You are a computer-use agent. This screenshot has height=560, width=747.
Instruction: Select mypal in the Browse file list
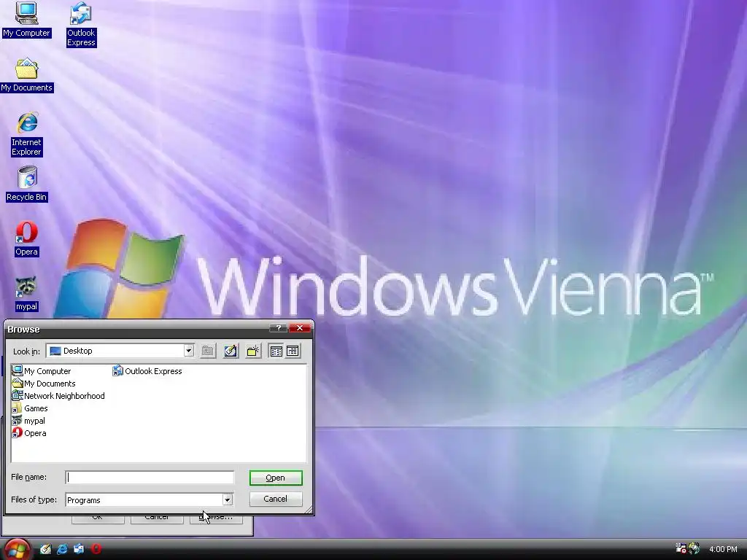click(x=28, y=421)
